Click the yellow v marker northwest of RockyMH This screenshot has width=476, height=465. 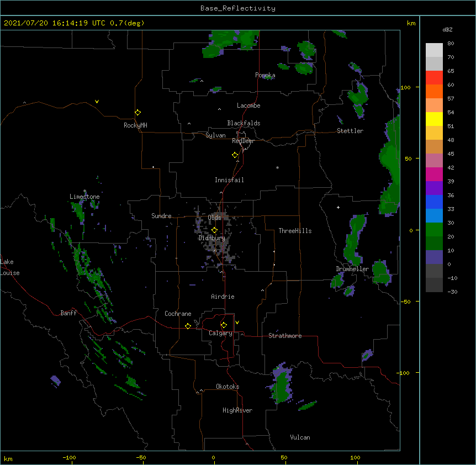(97, 102)
